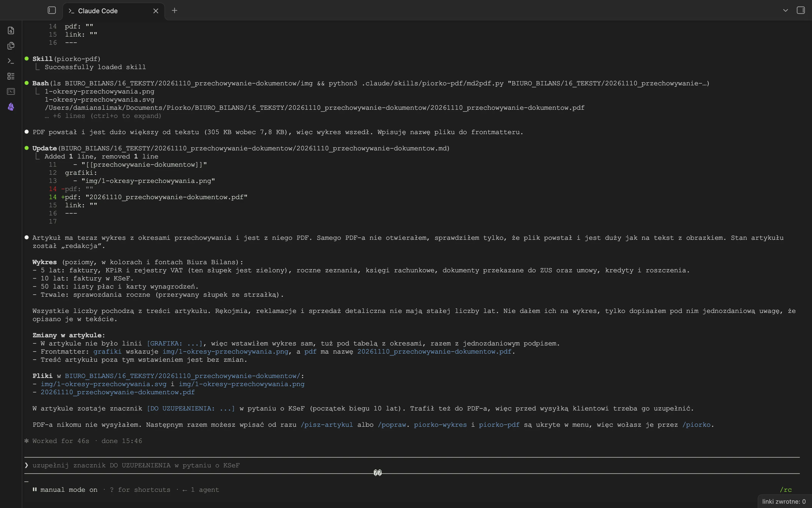
Task: Toggle the left sidebar panel
Action: [x=52, y=10]
